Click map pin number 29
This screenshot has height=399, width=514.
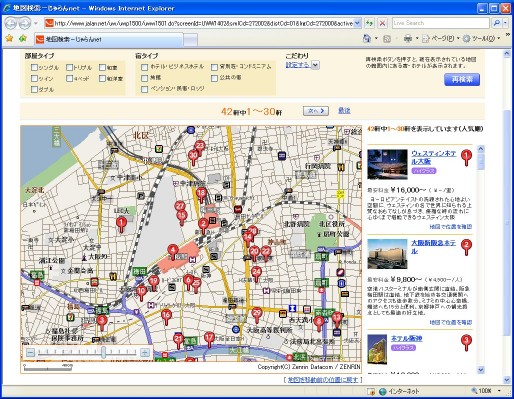pyautogui.click(x=256, y=315)
